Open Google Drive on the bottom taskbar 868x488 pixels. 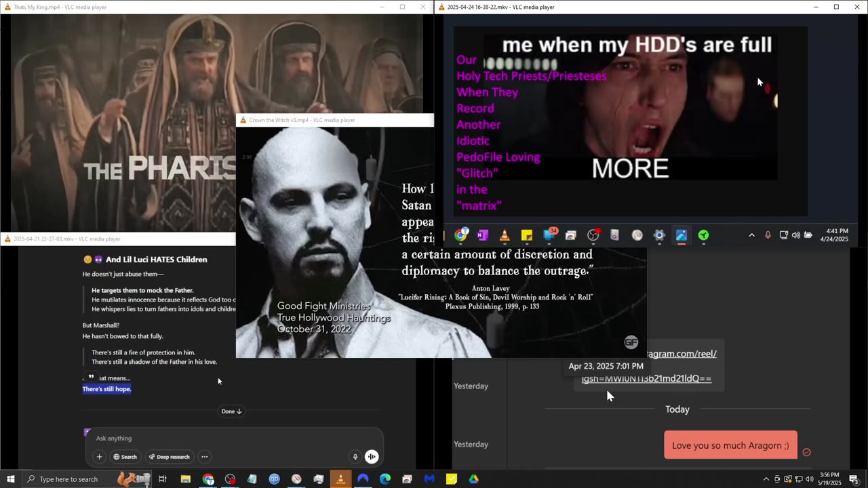[473, 479]
